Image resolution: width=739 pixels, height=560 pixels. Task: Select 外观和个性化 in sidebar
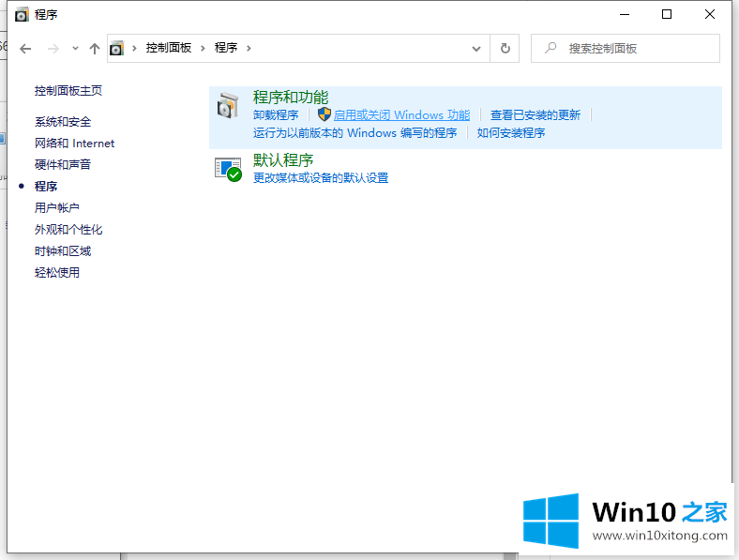tap(68, 230)
